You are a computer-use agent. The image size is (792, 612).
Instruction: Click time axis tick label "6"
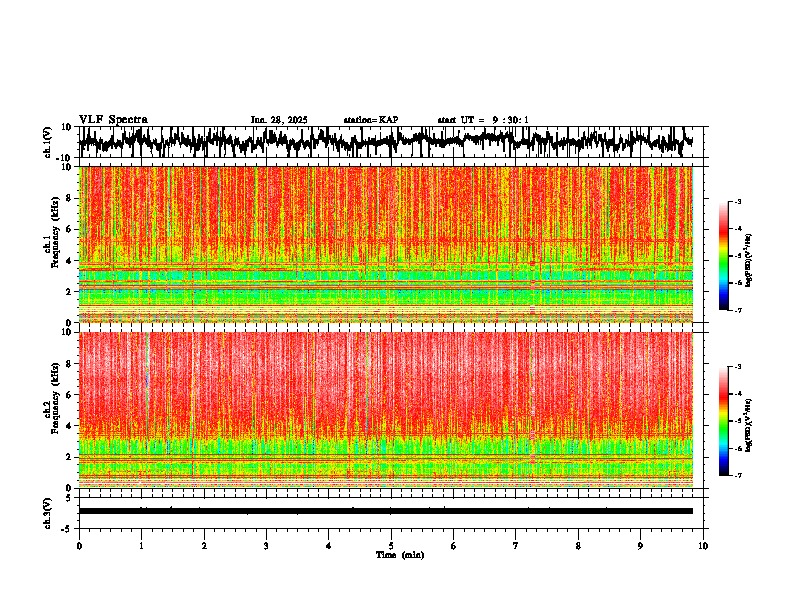click(x=454, y=546)
